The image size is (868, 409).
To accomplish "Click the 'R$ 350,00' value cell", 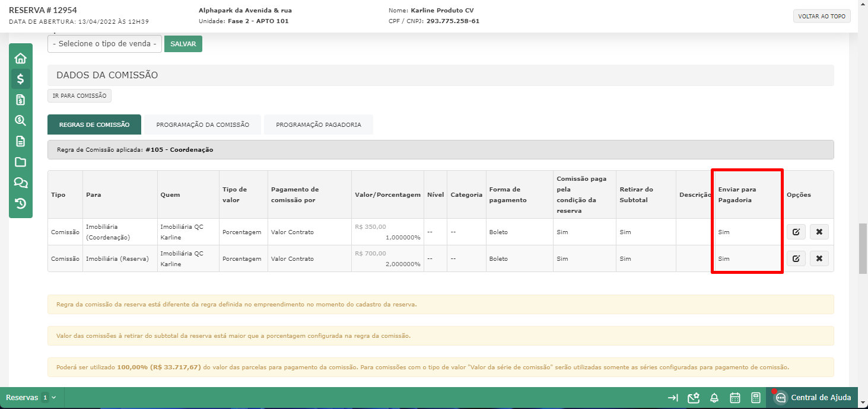I will (x=370, y=226).
